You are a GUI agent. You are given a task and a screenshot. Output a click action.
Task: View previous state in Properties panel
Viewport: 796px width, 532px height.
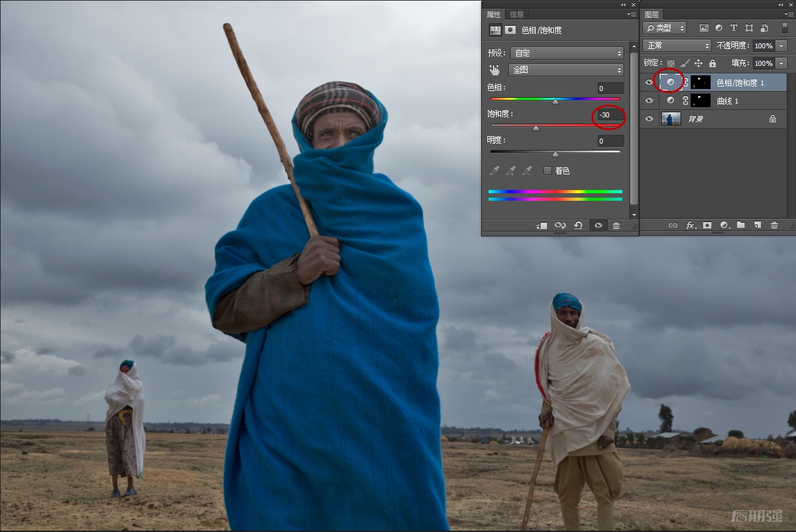[x=560, y=226]
